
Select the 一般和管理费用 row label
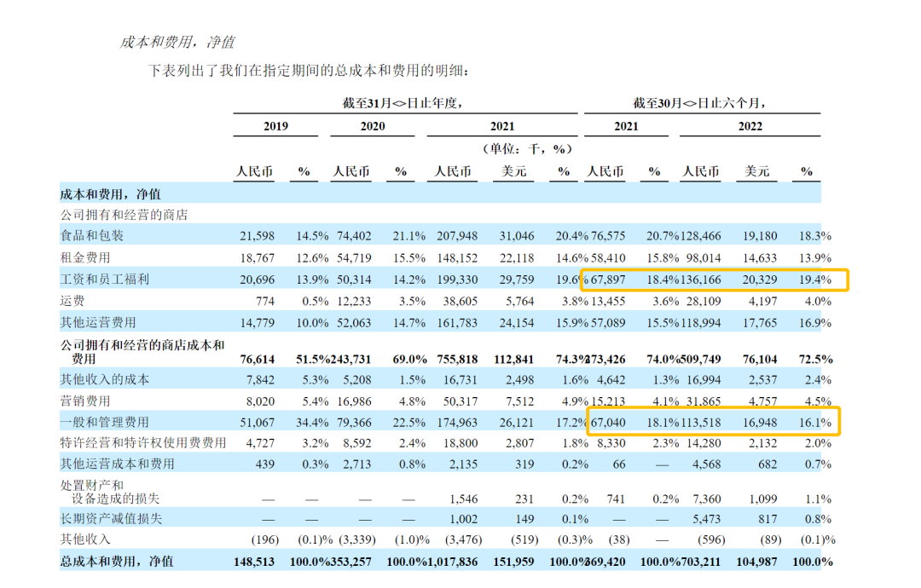coord(105,422)
